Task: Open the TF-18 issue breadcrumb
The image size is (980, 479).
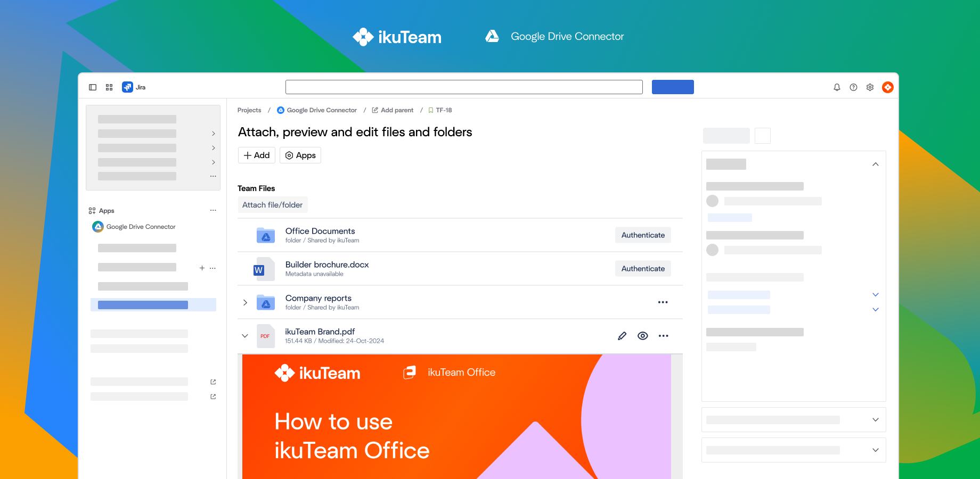Action: click(444, 110)
